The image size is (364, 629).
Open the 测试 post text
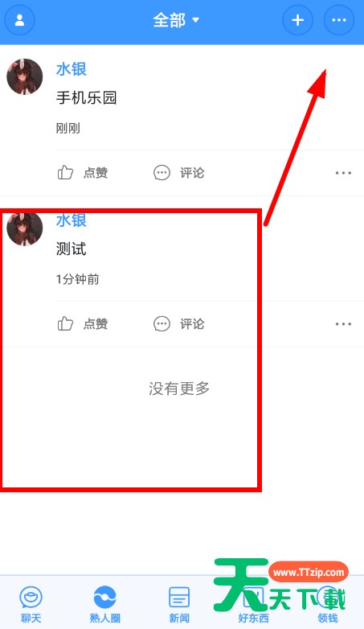[x=71, y=249]
